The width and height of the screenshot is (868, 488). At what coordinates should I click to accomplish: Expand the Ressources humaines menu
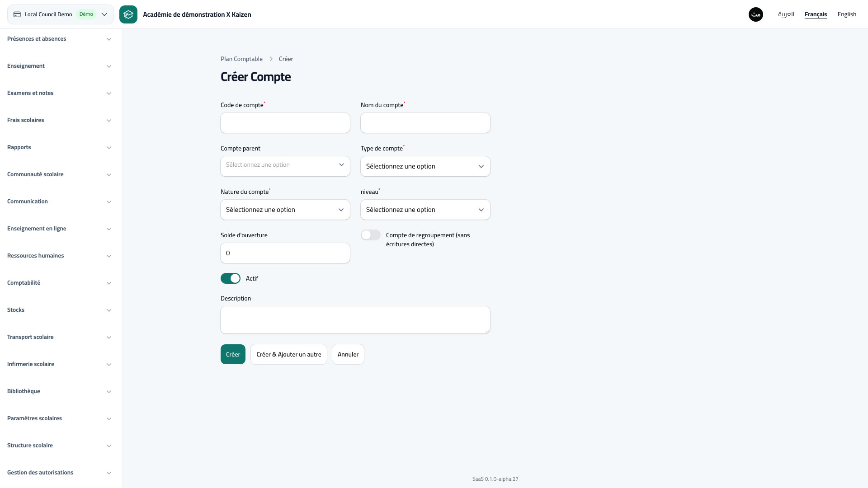(x=59, y=256)
